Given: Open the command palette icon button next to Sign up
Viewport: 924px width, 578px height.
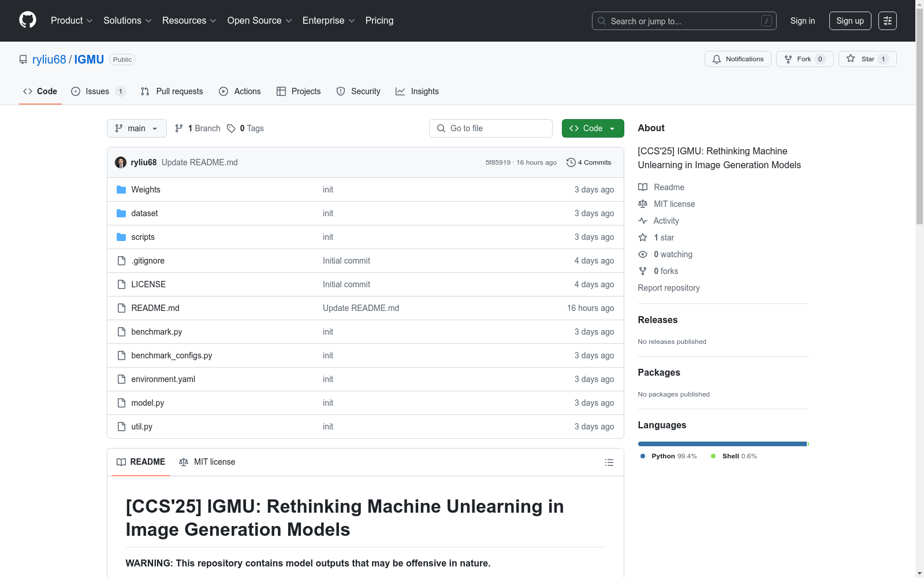Looking at the screenshot, I should [x=888, y=21].
